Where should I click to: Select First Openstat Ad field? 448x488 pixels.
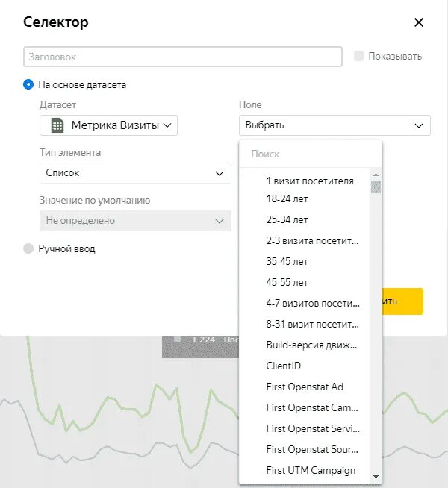click(305, 387)
